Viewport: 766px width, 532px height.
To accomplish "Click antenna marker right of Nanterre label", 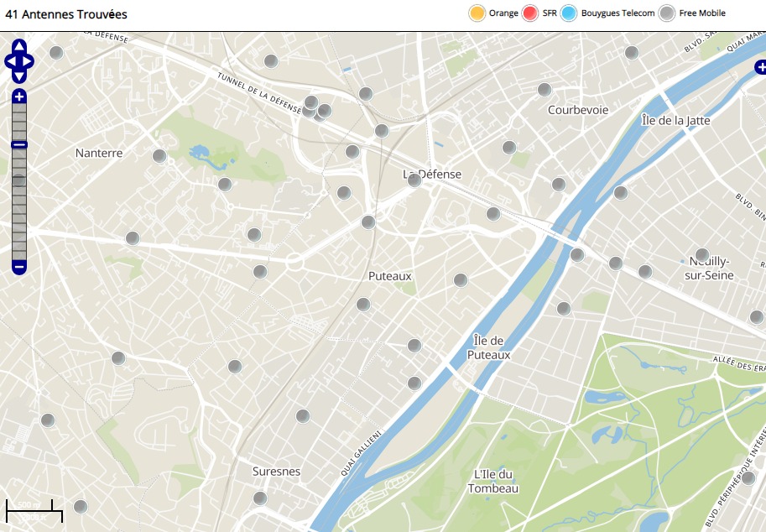I will click(159, 155).
